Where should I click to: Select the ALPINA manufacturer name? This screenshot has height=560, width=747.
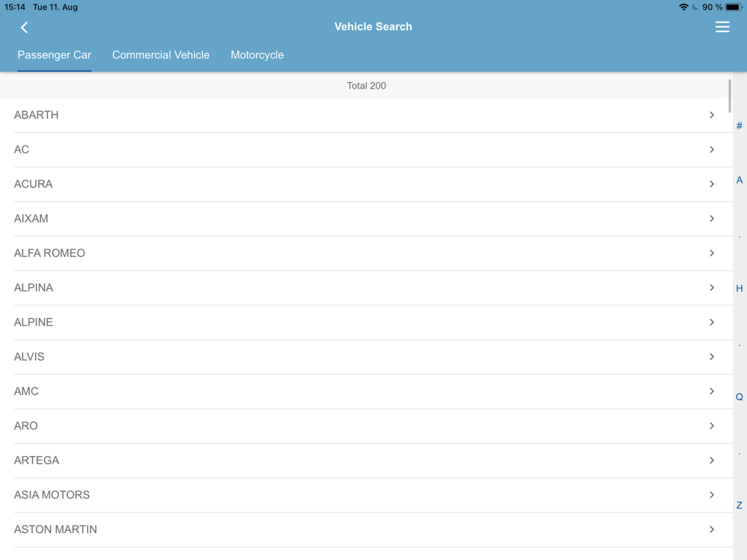tap(34, 287)
